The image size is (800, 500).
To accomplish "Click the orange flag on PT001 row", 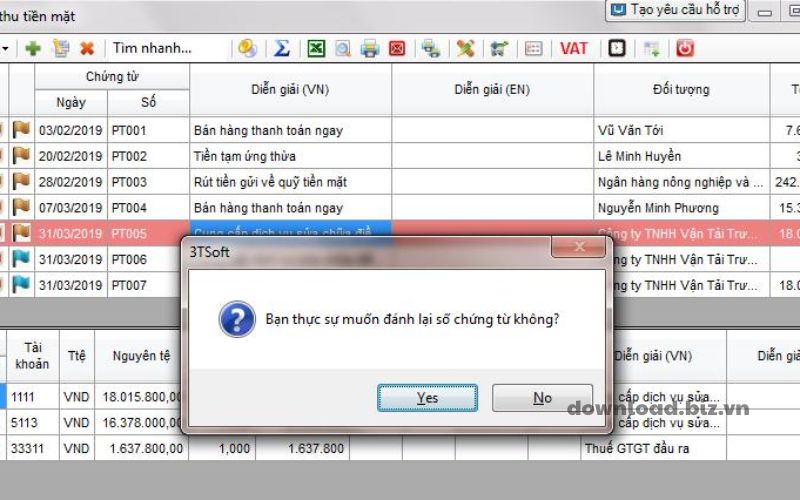I will (21, 130).
